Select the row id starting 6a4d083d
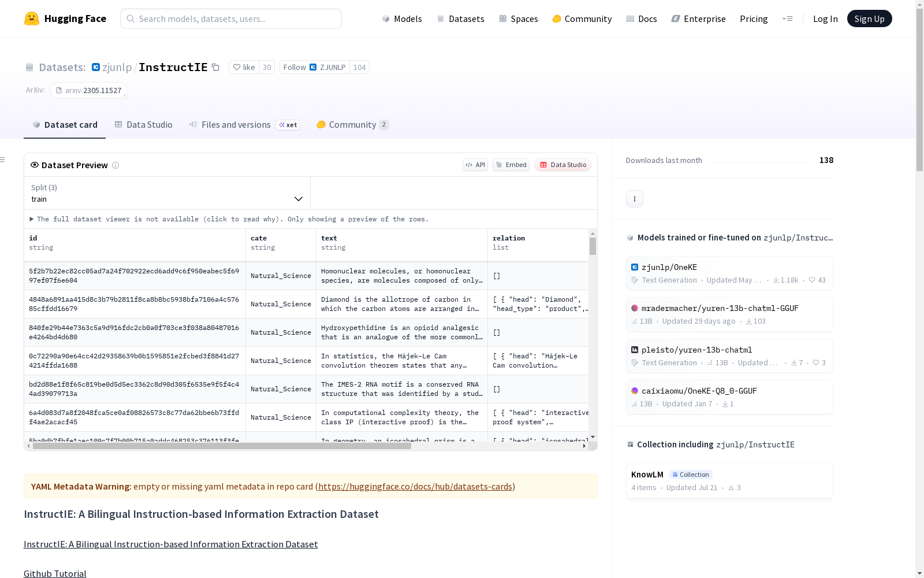The height and width of the screenshot is (578, 924). [x=134, y=417]
